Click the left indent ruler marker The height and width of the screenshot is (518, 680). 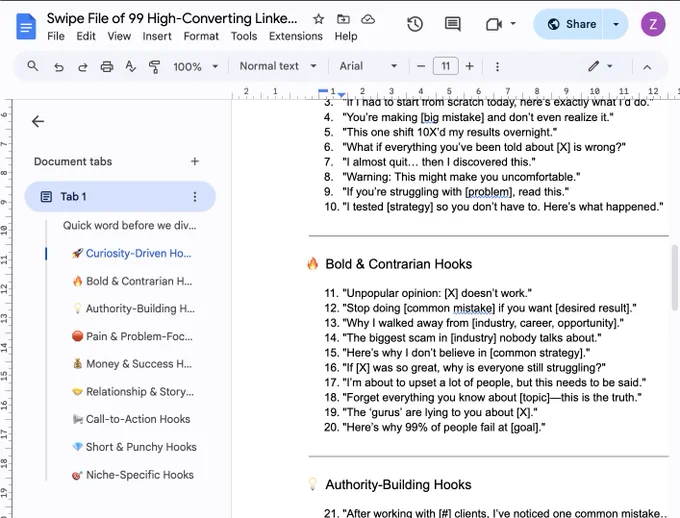342,95
